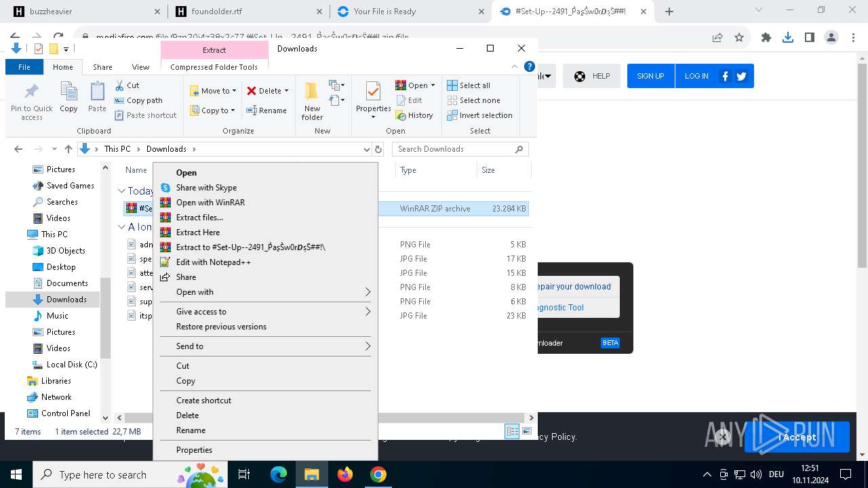Click Copy path in Clipboard group

138,100
